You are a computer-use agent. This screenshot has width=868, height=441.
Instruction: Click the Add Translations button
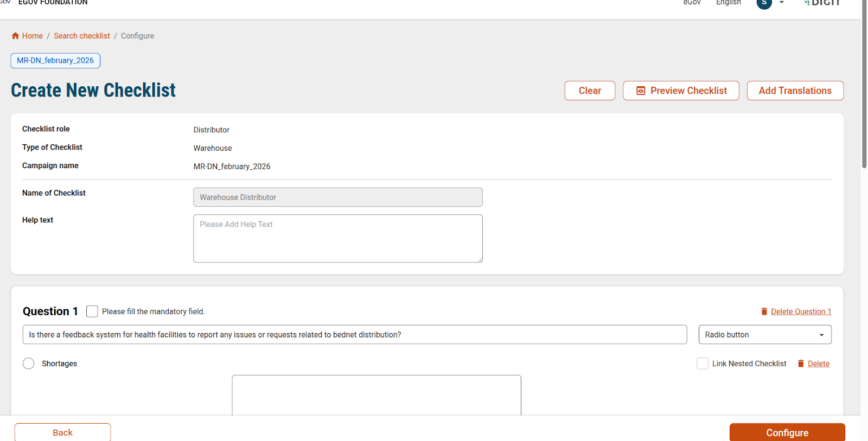[795, 91]
